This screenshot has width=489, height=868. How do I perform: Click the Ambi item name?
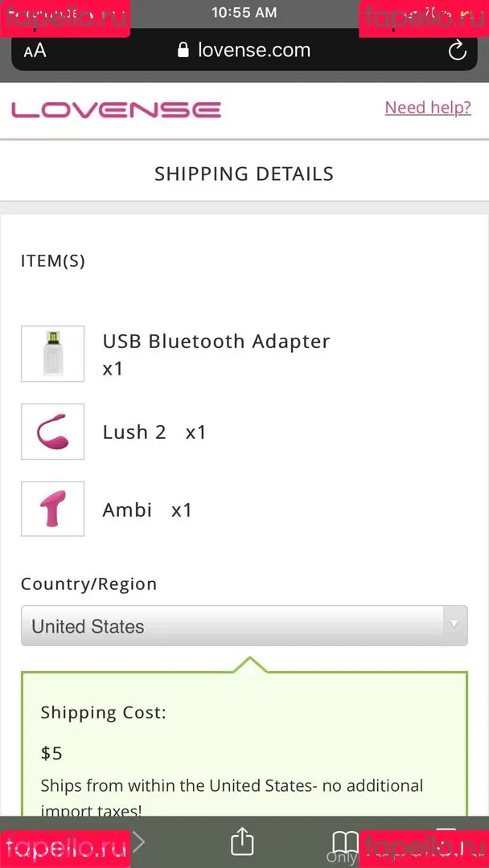(127, 510)
